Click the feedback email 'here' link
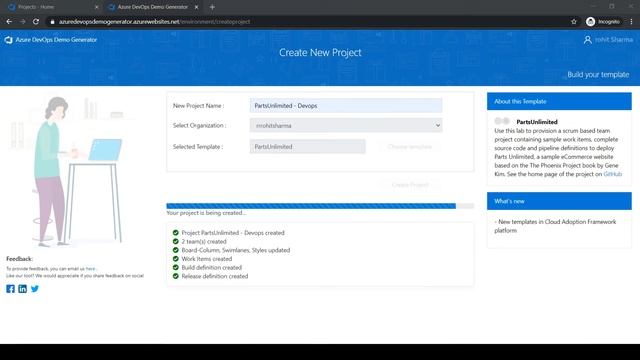Viewport: 640px width, 360px height. point(90,269)
